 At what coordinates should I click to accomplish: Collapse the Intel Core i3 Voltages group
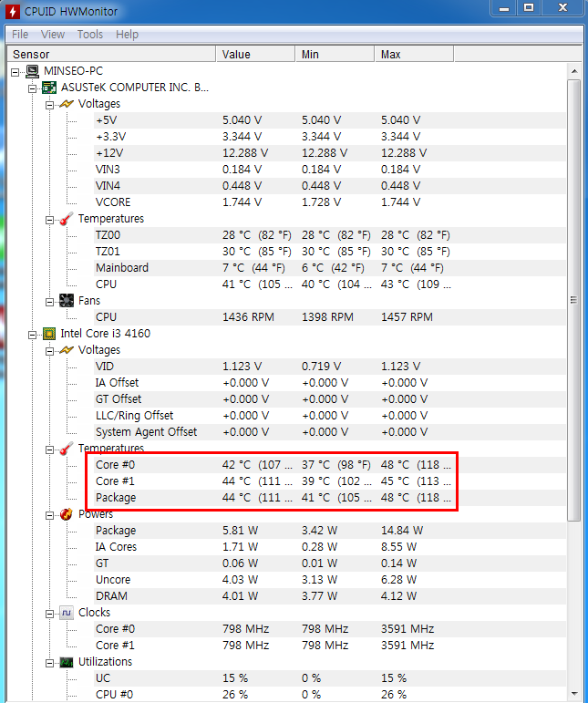(50, 351)
